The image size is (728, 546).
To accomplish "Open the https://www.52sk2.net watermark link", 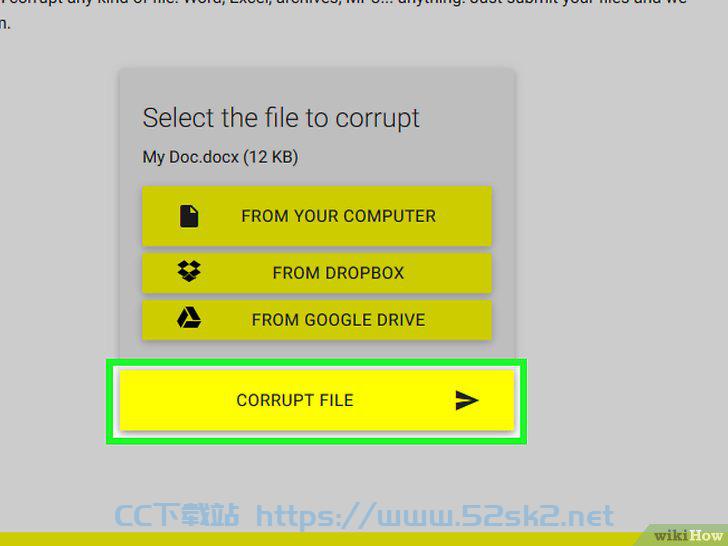I will (x=435, y=516).
